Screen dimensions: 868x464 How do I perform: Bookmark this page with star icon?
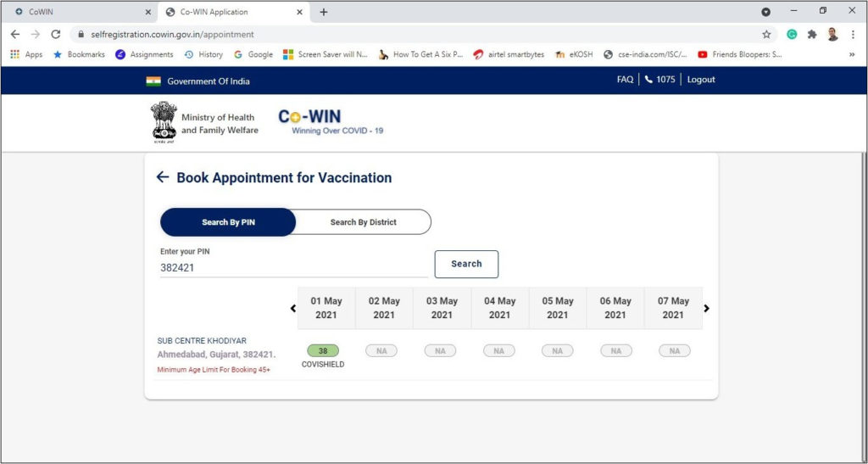(x=766, y=35)
